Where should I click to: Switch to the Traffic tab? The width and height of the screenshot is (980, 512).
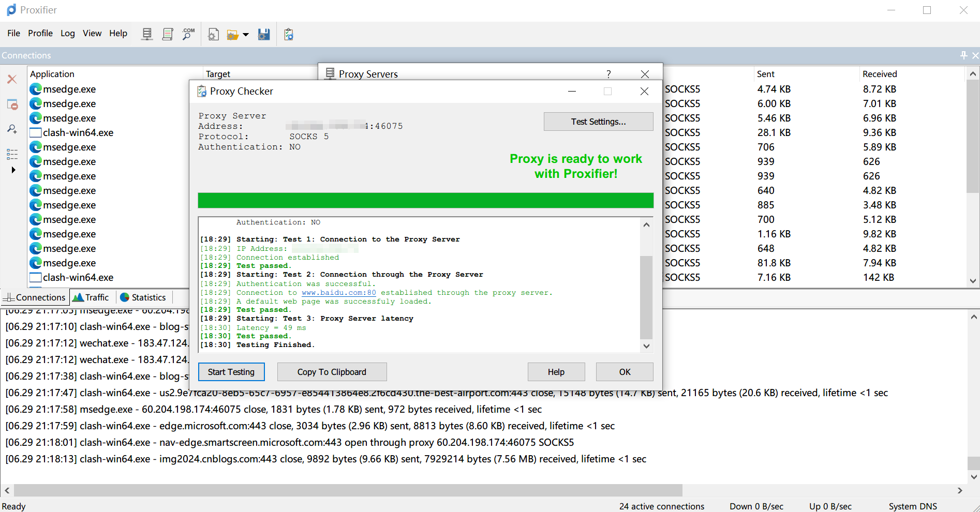91,297
